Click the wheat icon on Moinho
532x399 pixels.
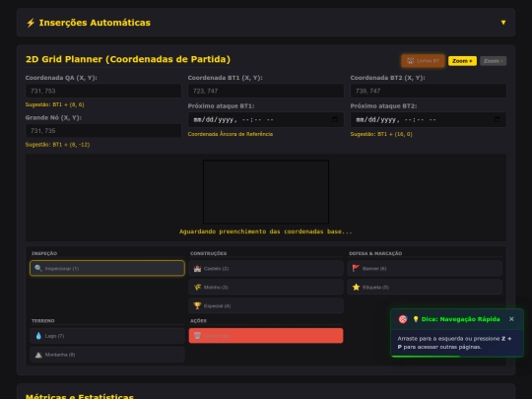click(197, 287)
